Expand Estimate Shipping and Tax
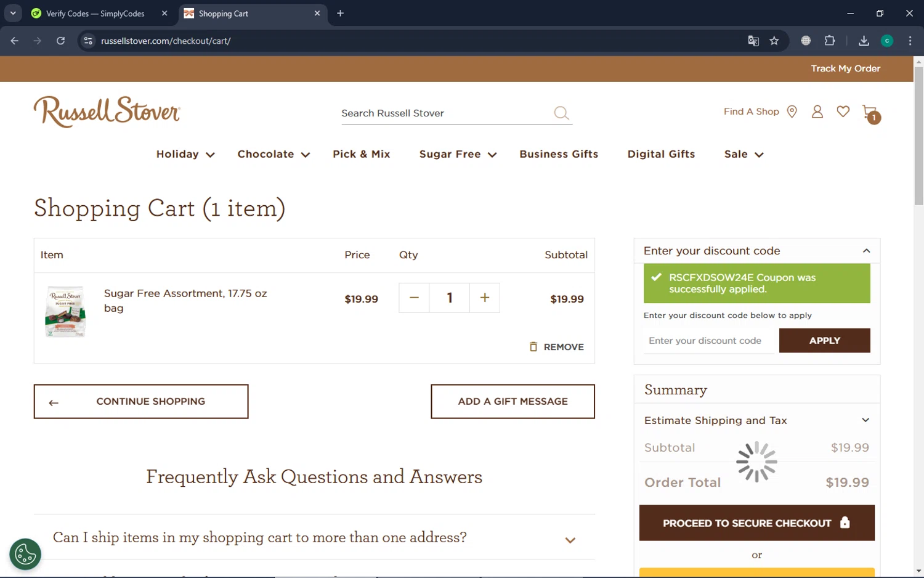 [x=865, y=420]
